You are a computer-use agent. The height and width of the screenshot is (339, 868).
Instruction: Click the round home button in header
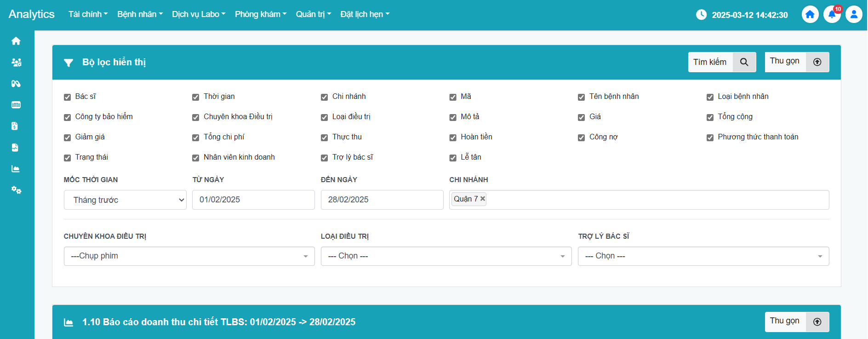click(x=810, y=14)
